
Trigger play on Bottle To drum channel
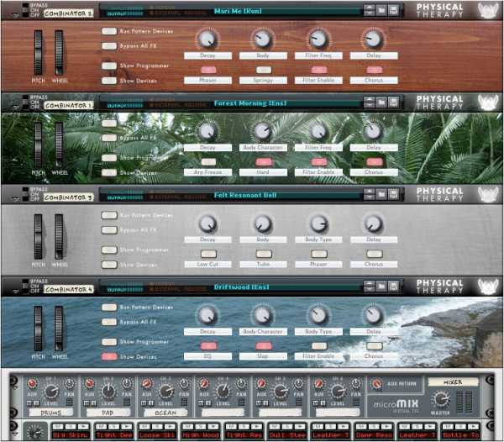pyautogui.click(x=474, y=427)
